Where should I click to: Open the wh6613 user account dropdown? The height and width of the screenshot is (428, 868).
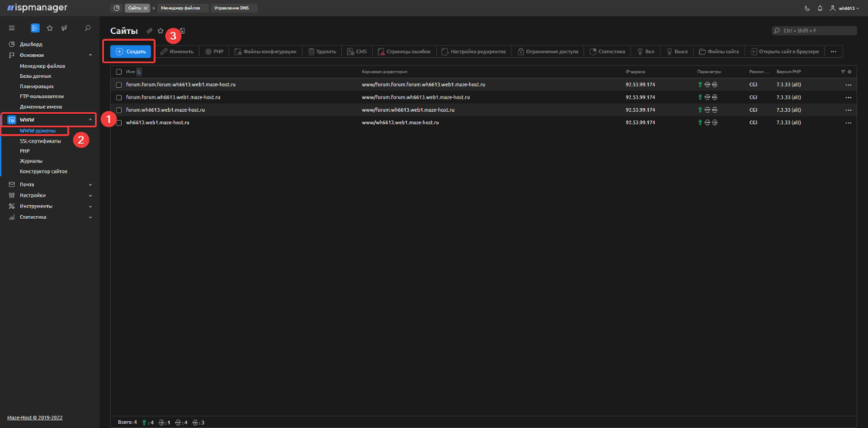point(843,8)
